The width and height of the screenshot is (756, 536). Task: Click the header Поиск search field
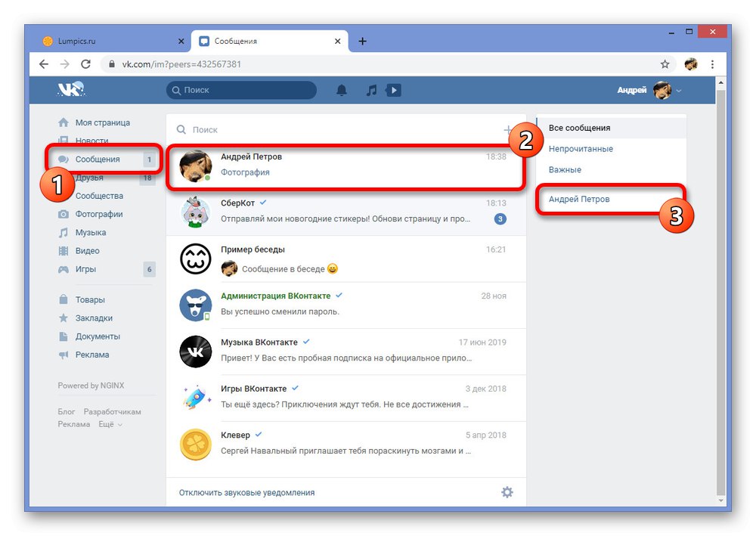click(x=242, y=90)
